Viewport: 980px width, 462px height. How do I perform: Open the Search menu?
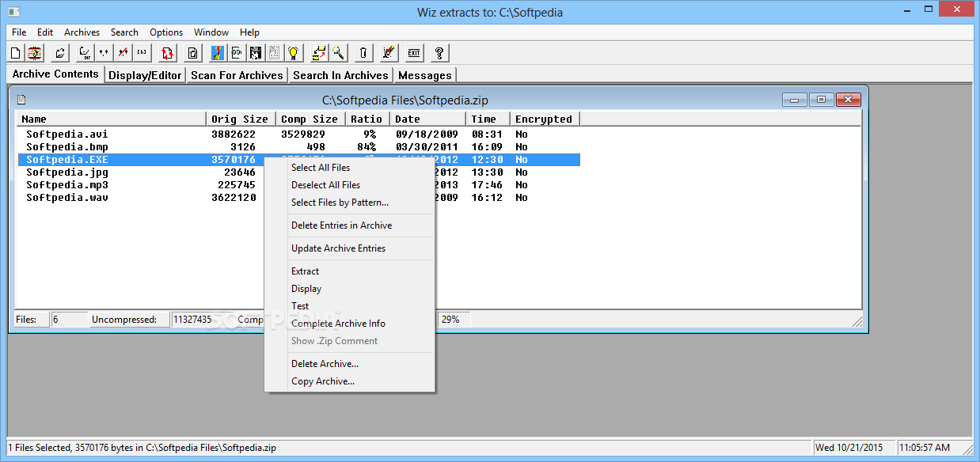click(x=124, y=32)
